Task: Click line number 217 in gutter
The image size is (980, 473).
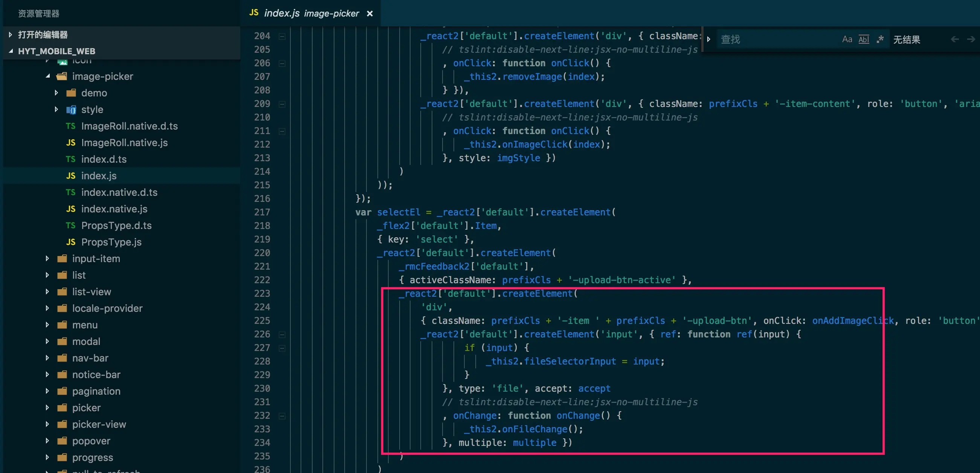Action: click(262, 212)
